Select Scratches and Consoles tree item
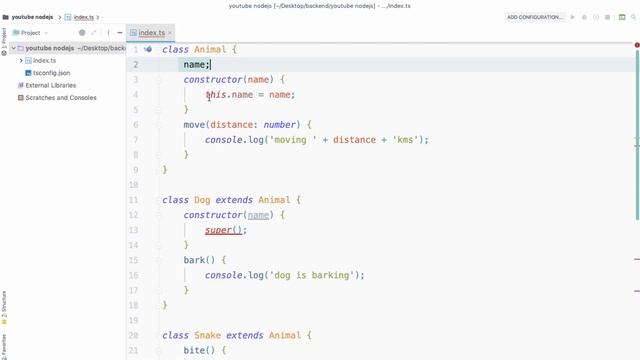 pos(61,98)
